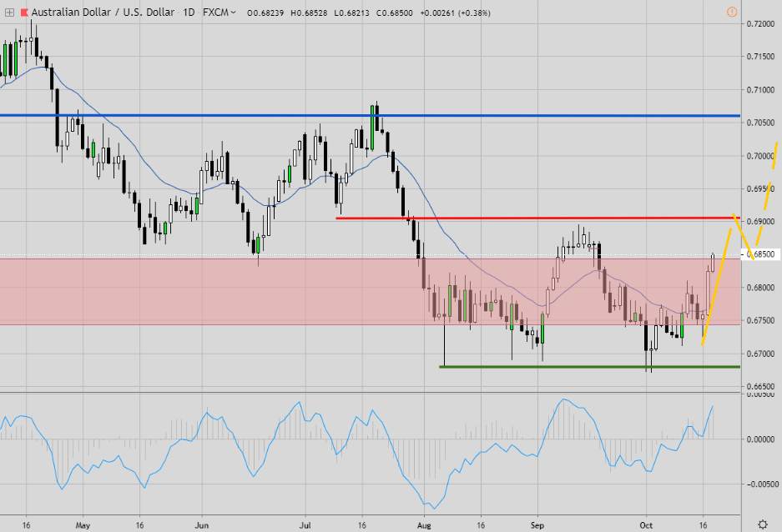Select the thick blue horizontal resistance line

click(x=370, y=116)
